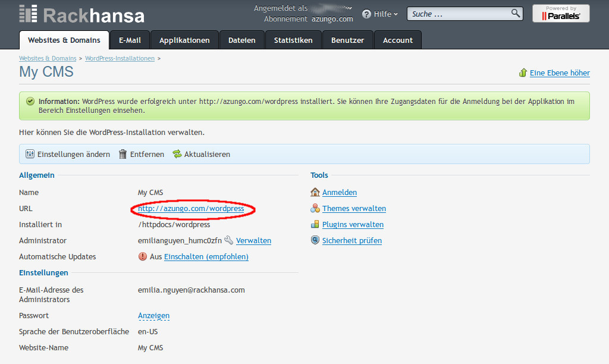Image resolution: width=609 pixels, height=364 pixels.
Task: Click the Rackhansa logo icon
Action: click(29, 14)
